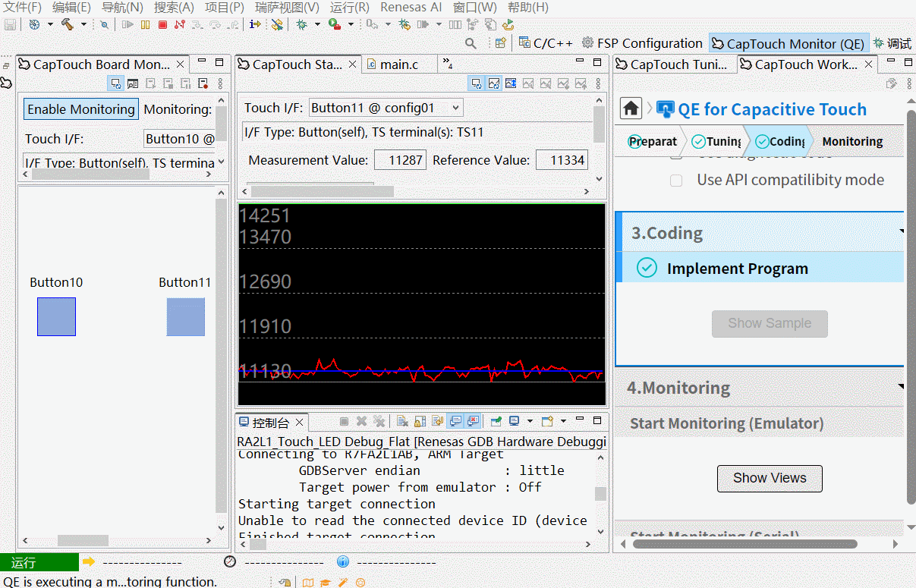The width and height of the screenshot is (916, 588).
Task: Stop debugging with the red Terminate icon
Action: tap(162, 24)
